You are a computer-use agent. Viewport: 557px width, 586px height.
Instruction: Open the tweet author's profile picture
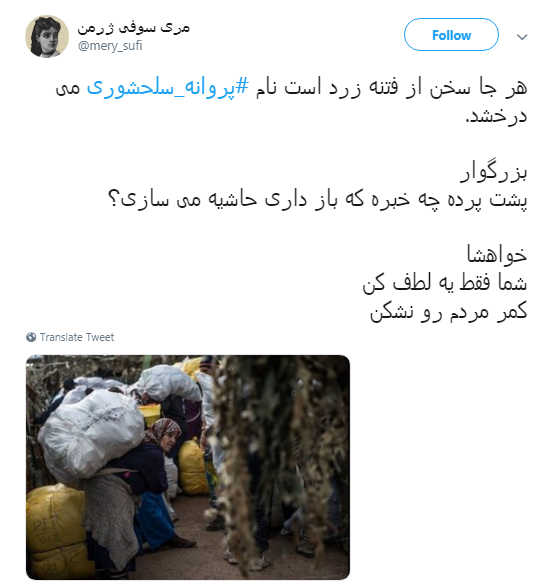(47, 36)
